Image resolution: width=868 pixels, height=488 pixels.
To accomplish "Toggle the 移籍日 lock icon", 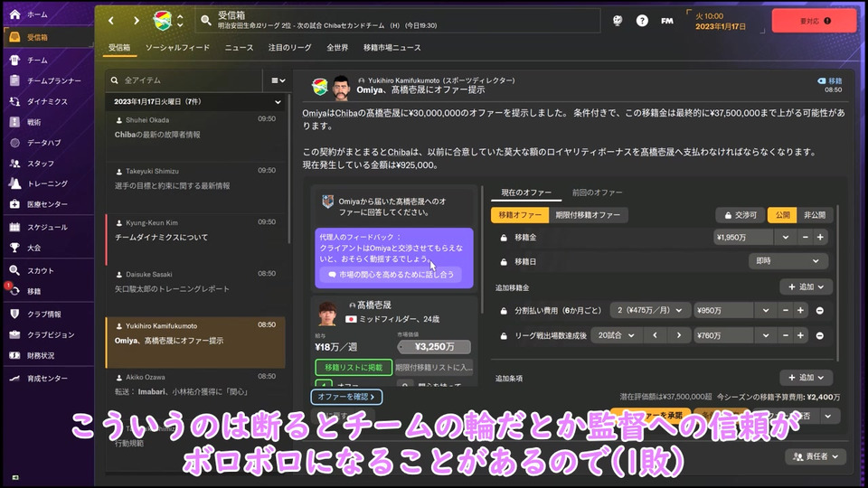I will pyautogui.click(x=504, y=261).
